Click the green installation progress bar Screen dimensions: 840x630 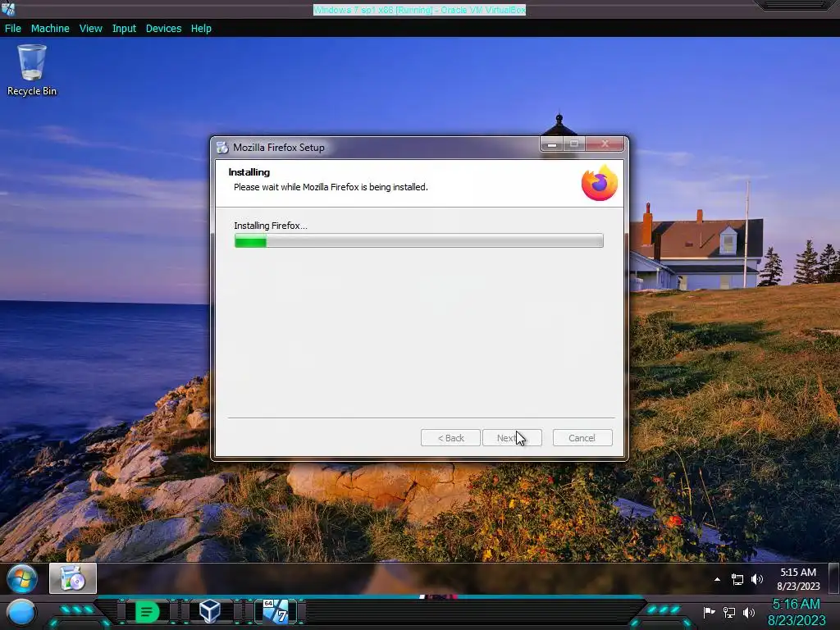point(419,240)
